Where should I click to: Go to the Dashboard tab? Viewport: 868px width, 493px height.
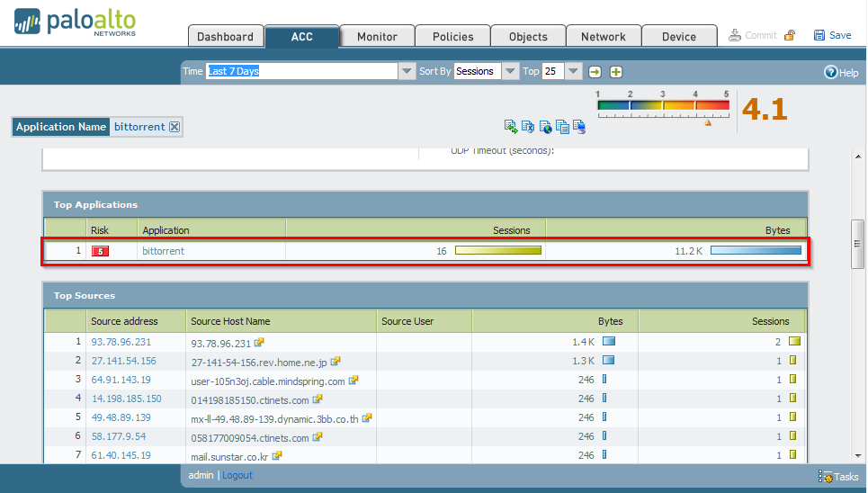pos(225,37)
